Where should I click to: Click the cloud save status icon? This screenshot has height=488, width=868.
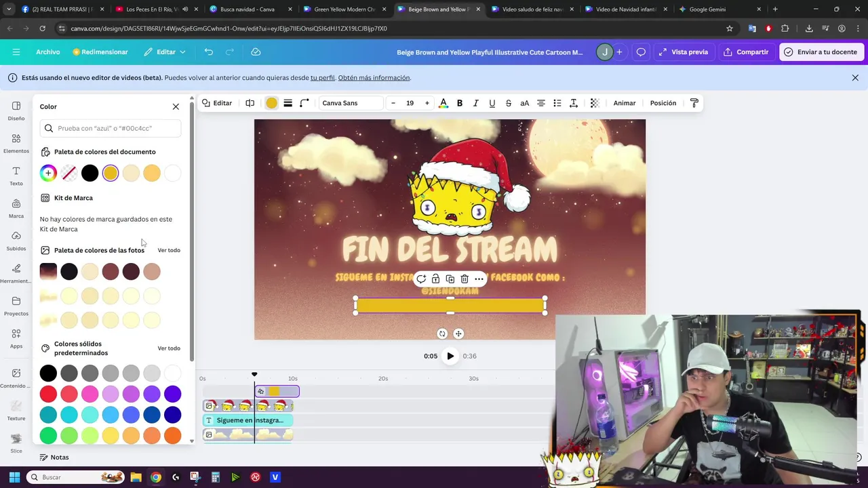pyautogui.click(x=256, y=52)
